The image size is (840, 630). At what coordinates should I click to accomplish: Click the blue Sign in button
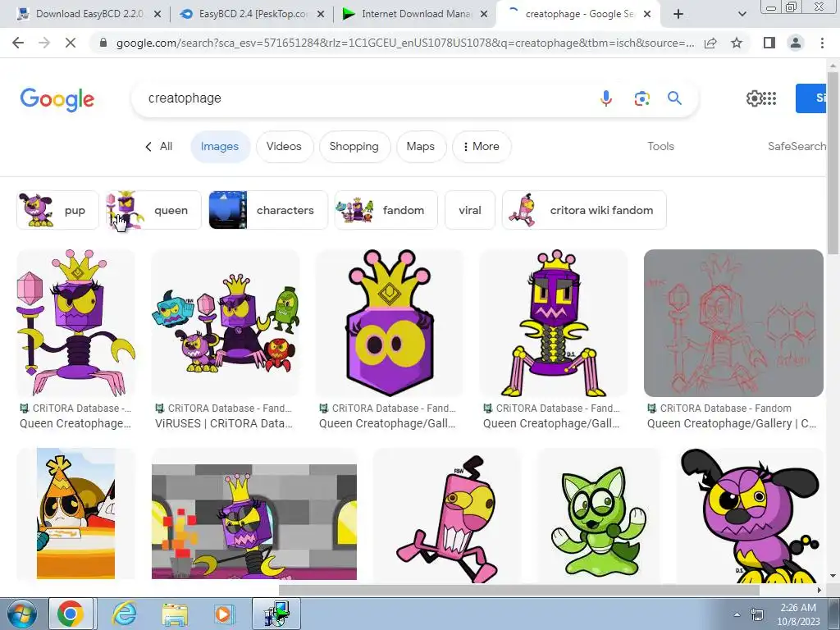tap(811, 98)
